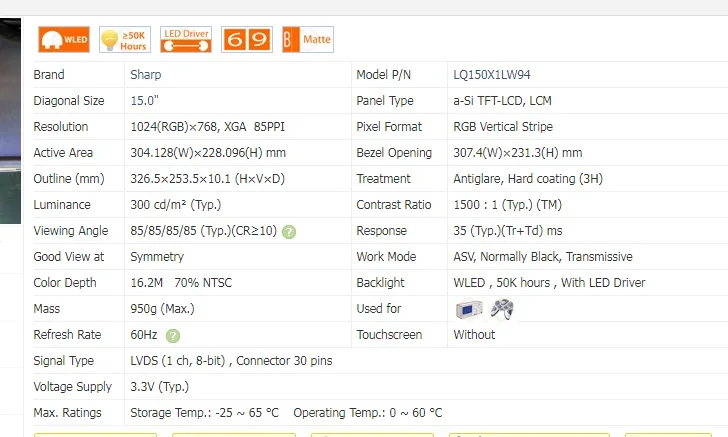Select outline 326.5×253.5×10.1 value

click(208, 179)
